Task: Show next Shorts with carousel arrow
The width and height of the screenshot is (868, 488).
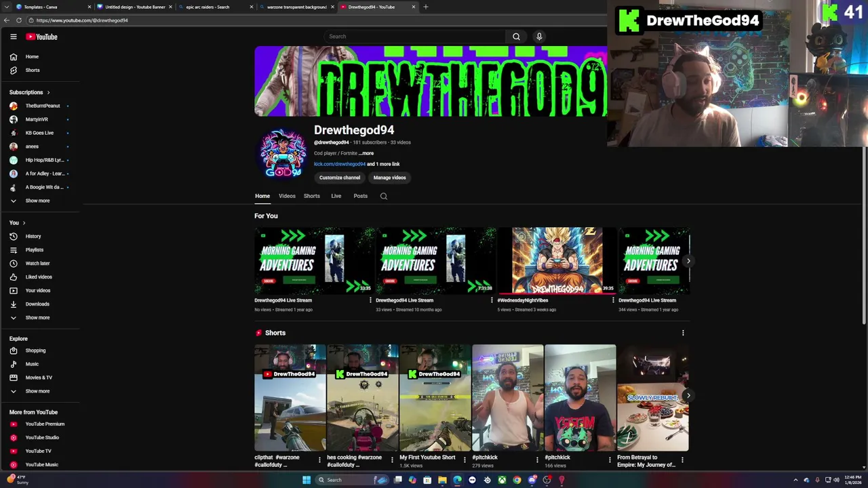Action: click(x=688, y=396)
